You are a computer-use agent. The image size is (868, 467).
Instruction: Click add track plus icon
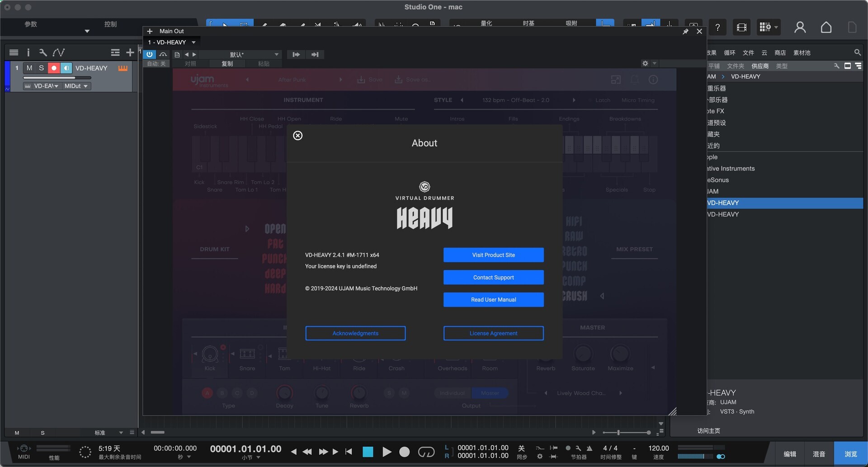[130, 52]
